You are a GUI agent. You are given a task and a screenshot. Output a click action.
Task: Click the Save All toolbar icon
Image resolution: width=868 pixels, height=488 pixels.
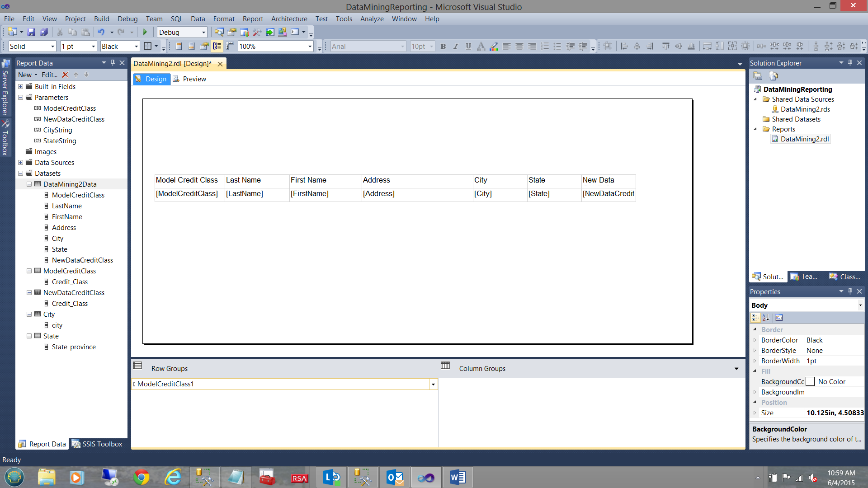coord(44,32)
